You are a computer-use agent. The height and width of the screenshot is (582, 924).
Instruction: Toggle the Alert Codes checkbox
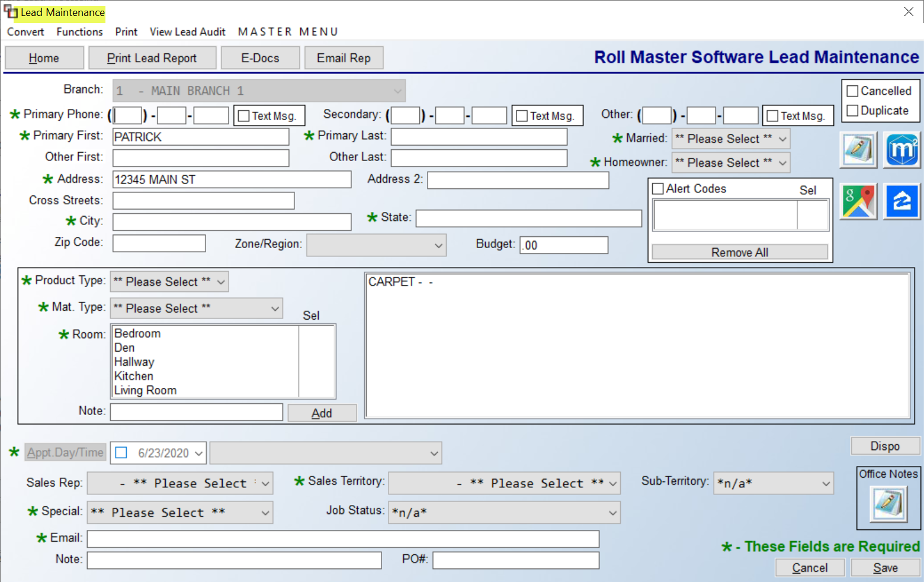(657, 189)
